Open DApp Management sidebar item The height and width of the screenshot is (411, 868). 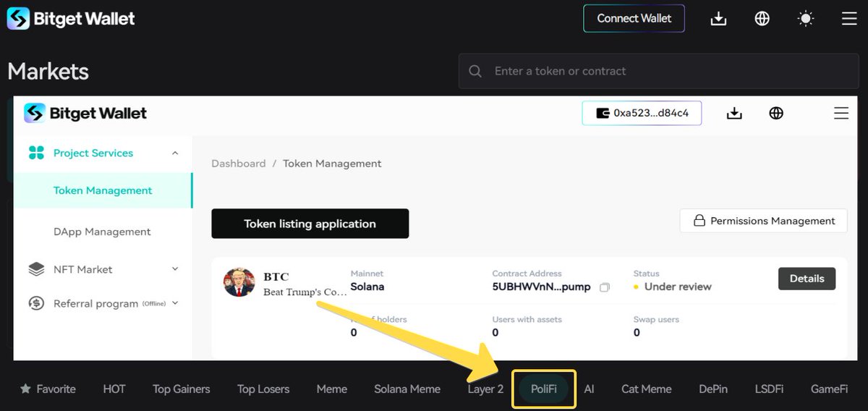tap(102, 232)
